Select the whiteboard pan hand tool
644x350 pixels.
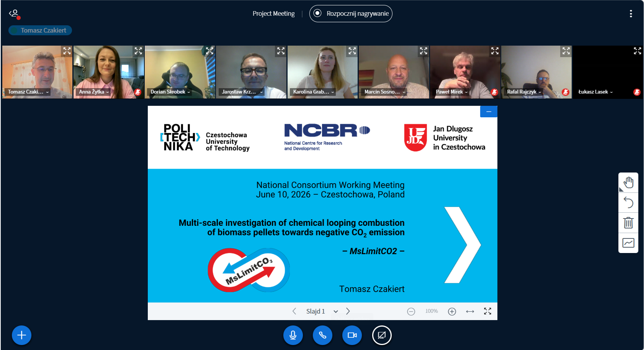pos(628,182)
